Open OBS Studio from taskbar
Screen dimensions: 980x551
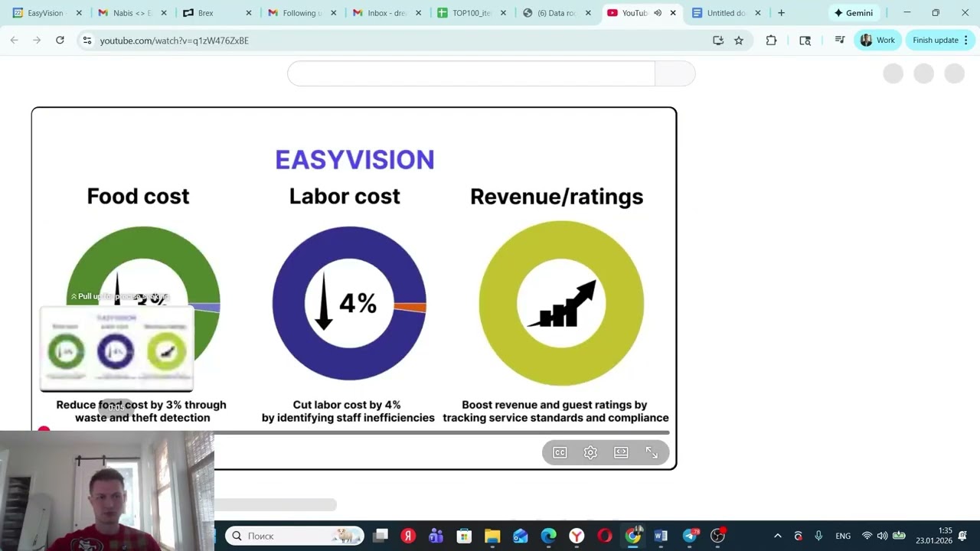click(717, 536)
